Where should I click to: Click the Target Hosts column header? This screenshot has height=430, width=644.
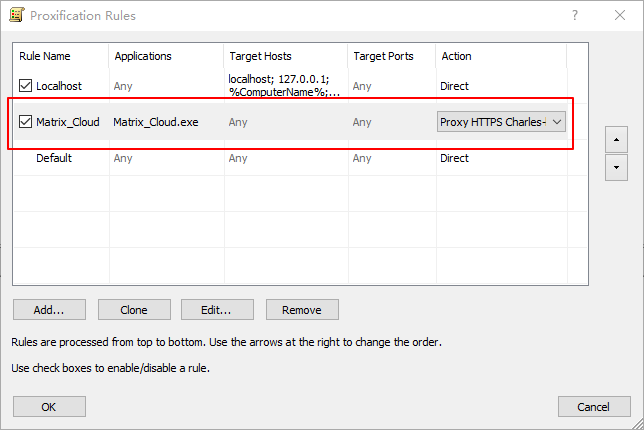pos(262,56)
